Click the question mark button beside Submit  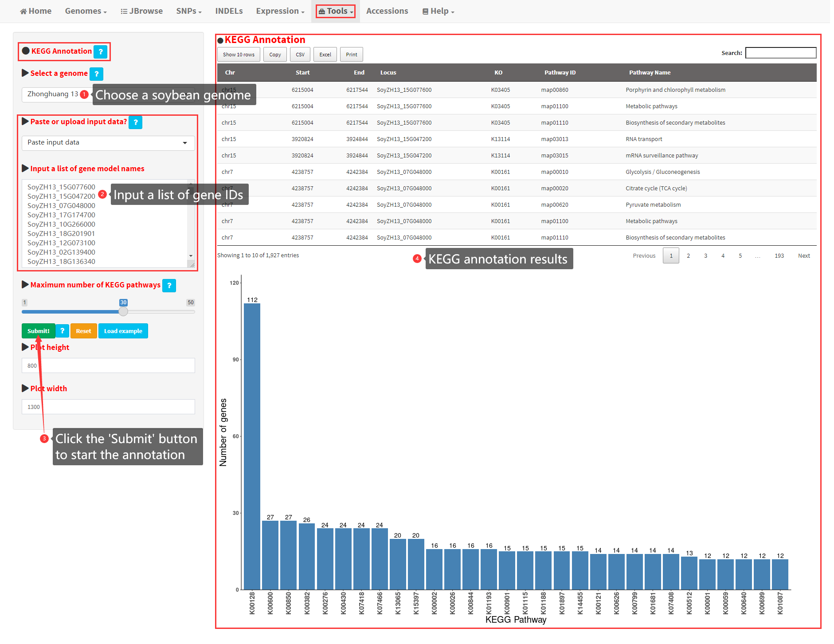click(63, 331)
